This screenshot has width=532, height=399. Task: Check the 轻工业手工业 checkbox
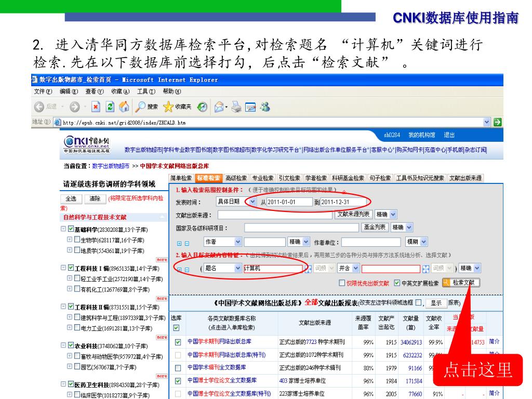coord(77,278)
